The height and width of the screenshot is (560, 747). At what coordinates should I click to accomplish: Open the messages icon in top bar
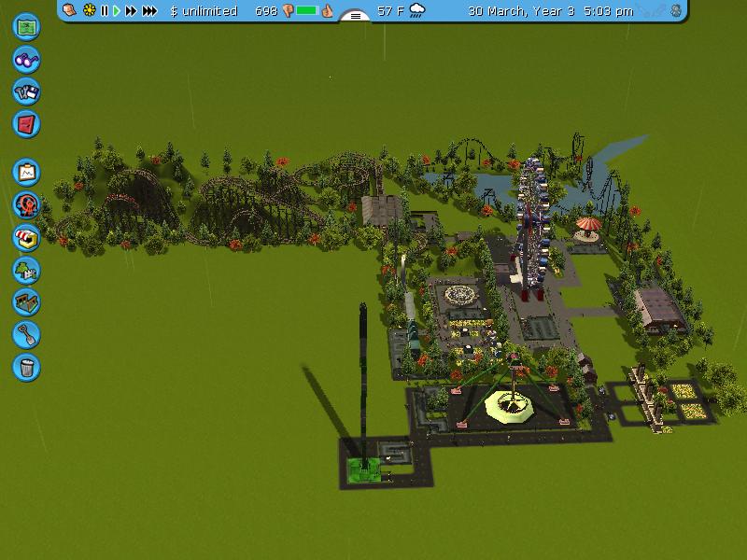click(x=69, y=10)
